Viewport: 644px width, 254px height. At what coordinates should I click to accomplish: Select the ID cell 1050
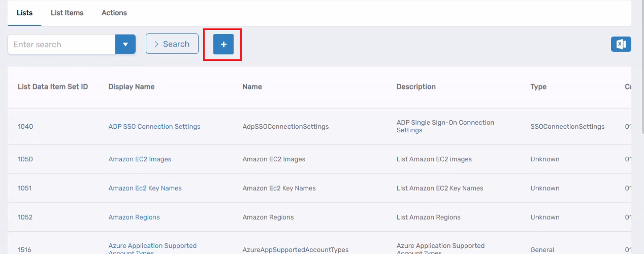(25, 159)
